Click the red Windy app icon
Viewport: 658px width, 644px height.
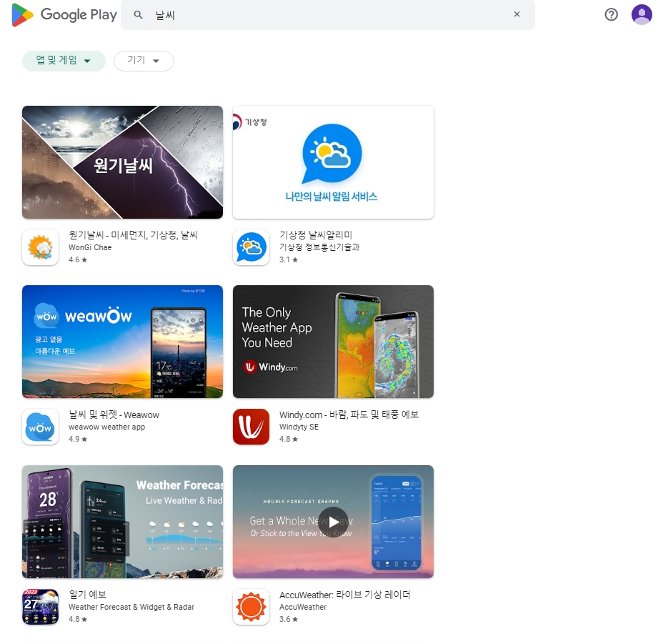click(251, 427)
